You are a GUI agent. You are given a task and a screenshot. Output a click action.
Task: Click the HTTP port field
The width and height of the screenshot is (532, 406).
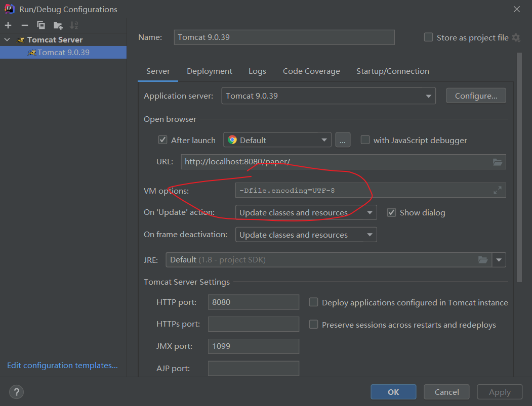(x=254, y=302)
